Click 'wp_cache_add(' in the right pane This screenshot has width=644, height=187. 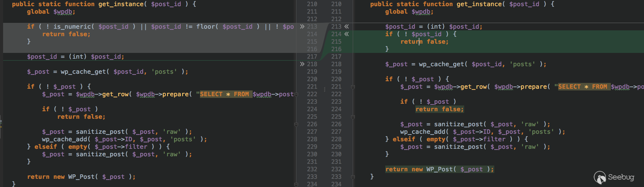click(x=425, y=132)
